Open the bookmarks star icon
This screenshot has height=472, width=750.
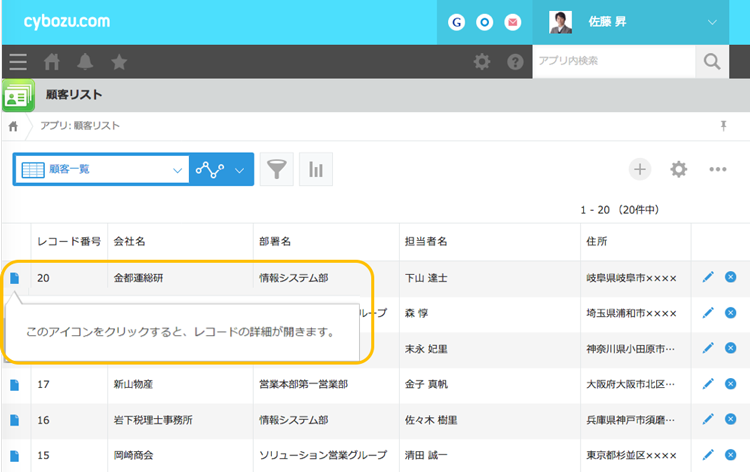[119, 62]
